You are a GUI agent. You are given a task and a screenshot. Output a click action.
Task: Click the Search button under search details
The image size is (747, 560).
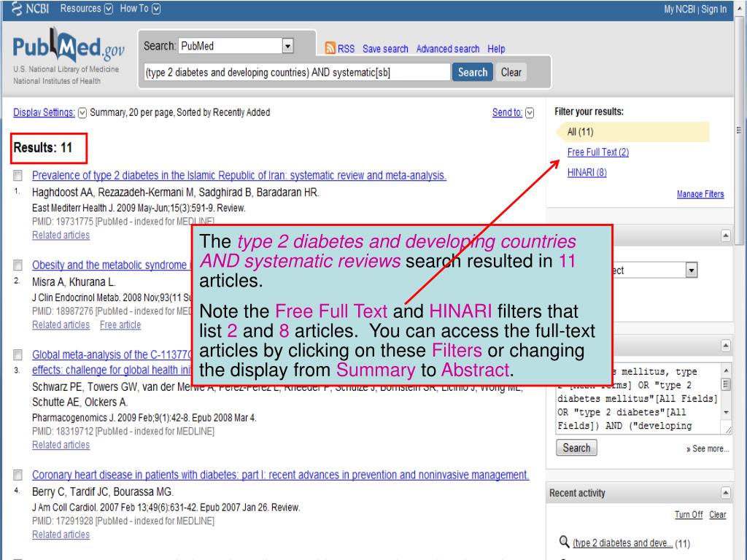coord(576,448)
